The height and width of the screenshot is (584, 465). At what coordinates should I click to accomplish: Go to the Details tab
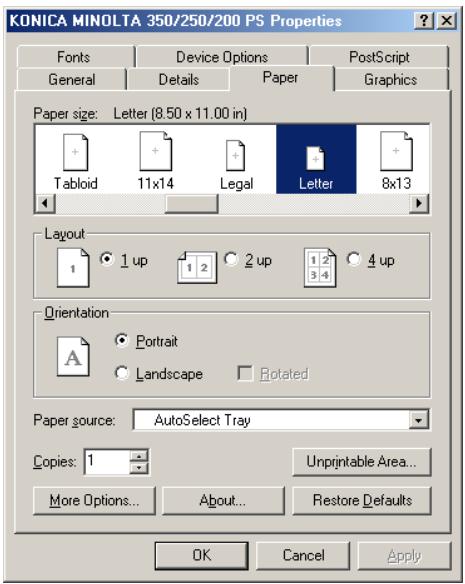[x=179, y=80]
